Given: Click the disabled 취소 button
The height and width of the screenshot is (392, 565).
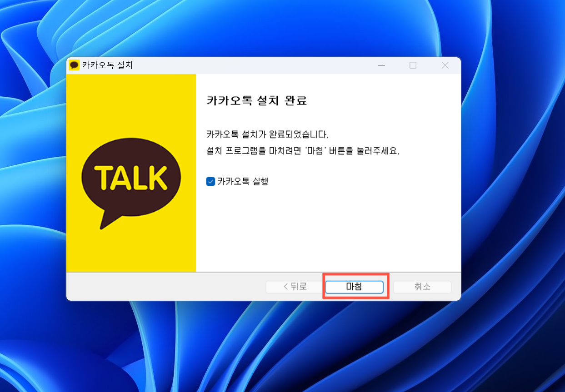Looking at the screenshot, I should coord(422,287).
